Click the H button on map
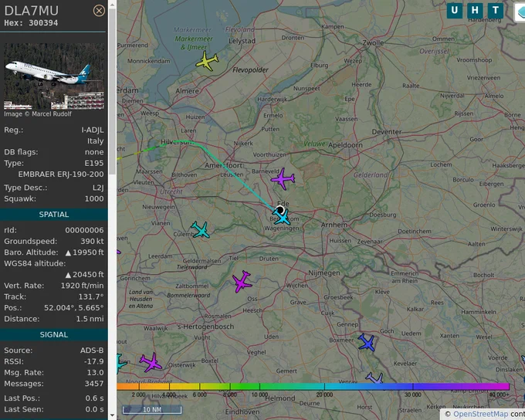The height and width of the screenshot is (420, 525). click(x=475, y=10)
